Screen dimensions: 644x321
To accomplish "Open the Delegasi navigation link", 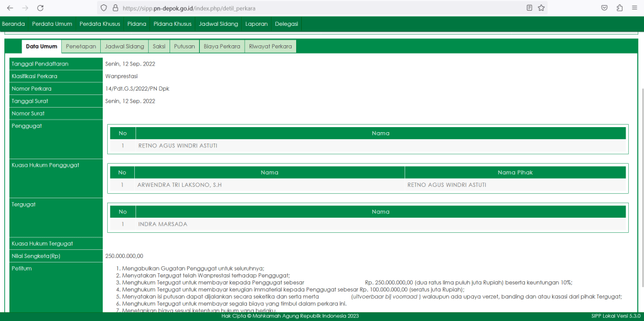I will click(x=287, y=24).
